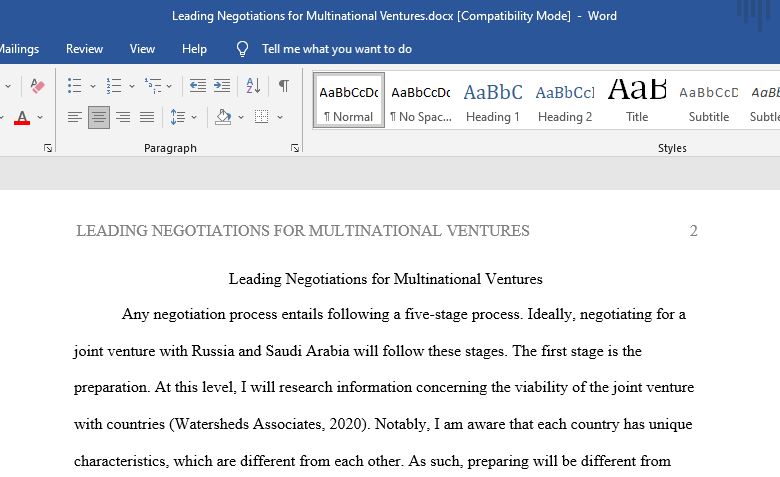Expand the Numbering library dropdown
The height and width of the screenshot is (477, 780).
point(132,86)
